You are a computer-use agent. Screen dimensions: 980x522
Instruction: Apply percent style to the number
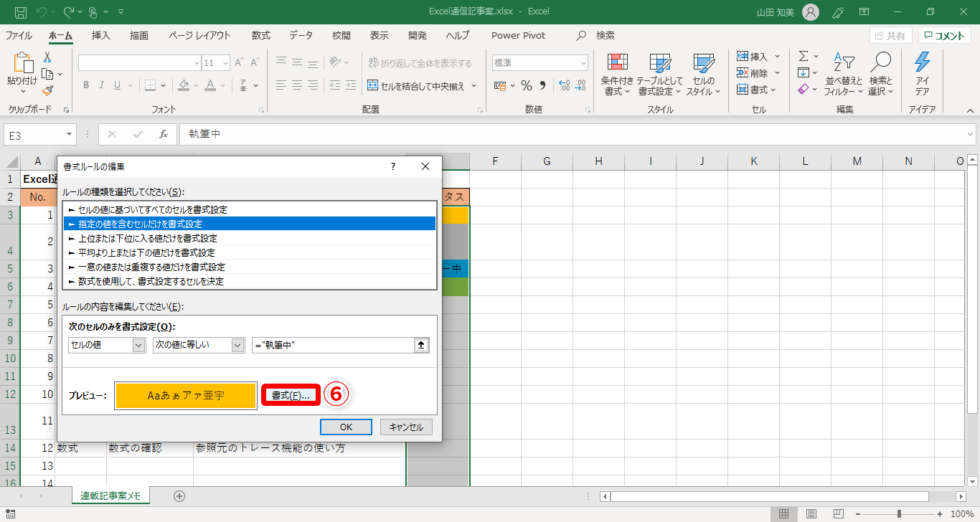coord(527,85)
